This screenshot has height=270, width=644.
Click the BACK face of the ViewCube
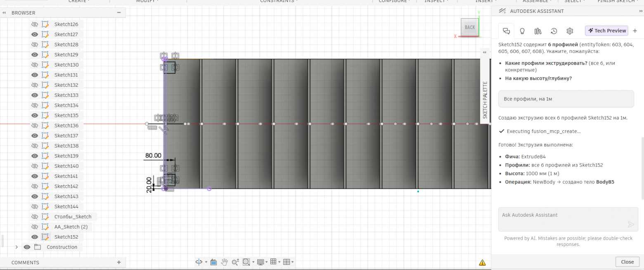pyautogui.click(x=470, y=27)
